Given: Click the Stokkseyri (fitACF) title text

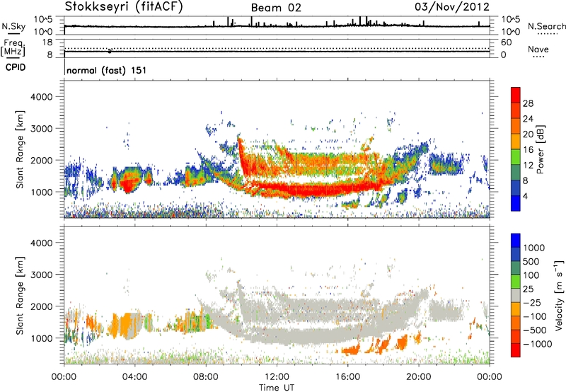Looking at the screenshot, I should pyautogui.click(x=124, y=7).
